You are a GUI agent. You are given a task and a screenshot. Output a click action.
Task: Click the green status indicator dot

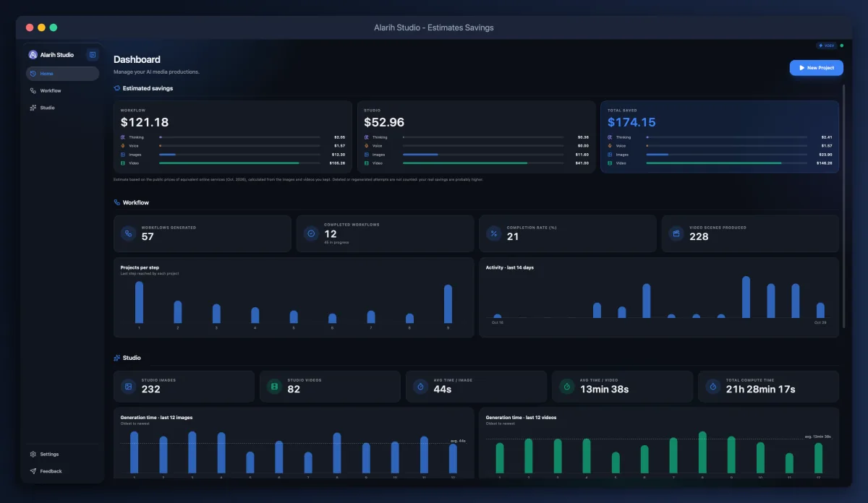[841, 46]
